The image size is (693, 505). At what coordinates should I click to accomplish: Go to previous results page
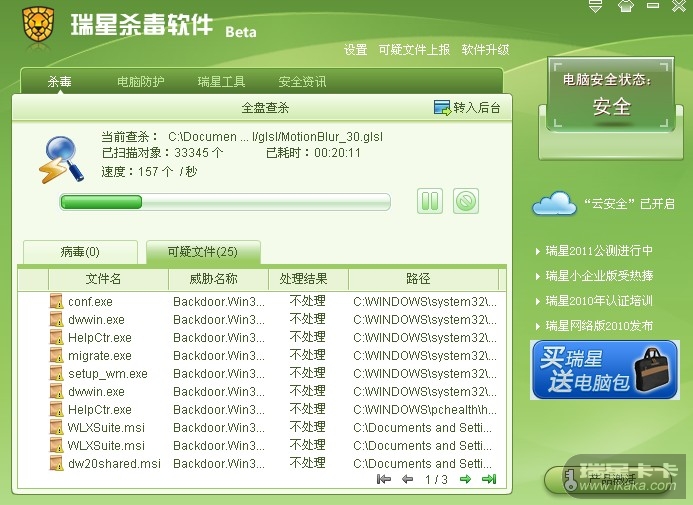407,479
